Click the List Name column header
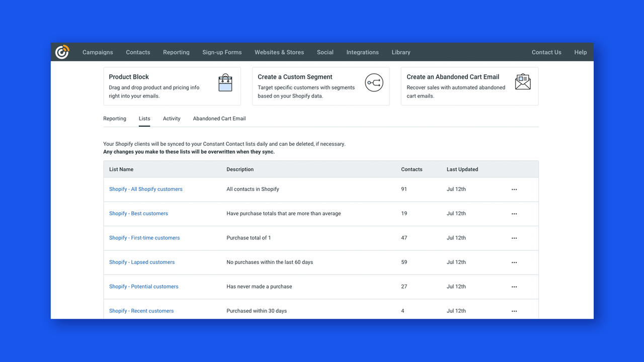This screenshot has height=362, width=644. click(121, 169)
